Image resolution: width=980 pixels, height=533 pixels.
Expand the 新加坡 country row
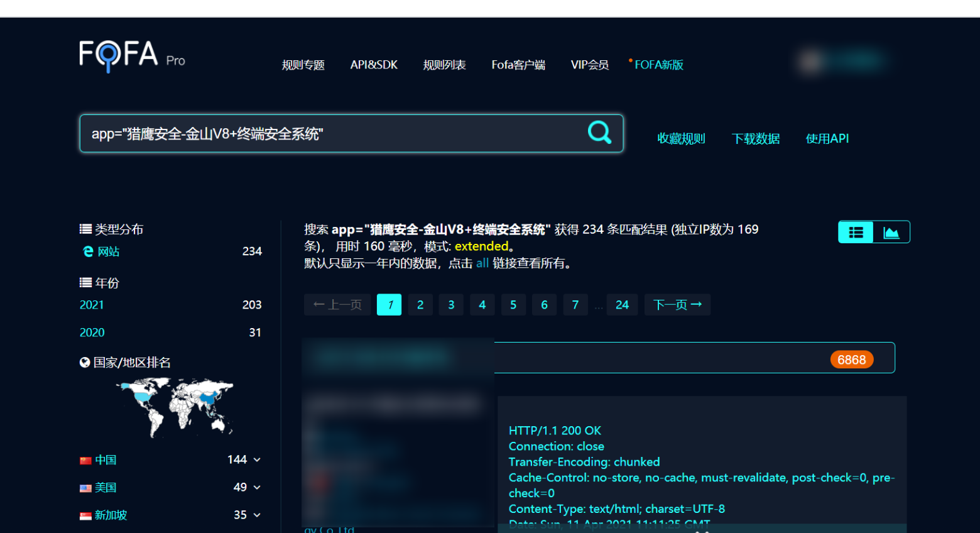point(257,515)
